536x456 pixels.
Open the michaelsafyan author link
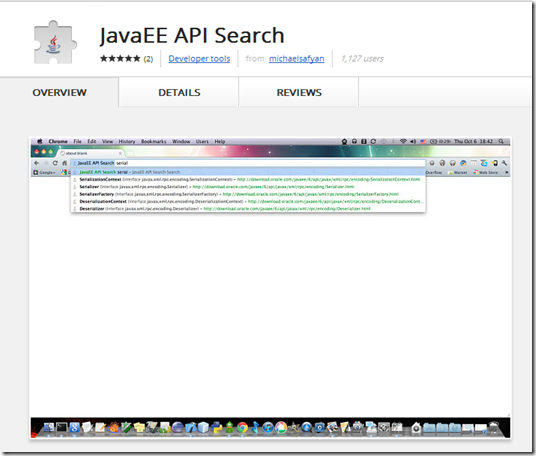[x=296, y=59]
